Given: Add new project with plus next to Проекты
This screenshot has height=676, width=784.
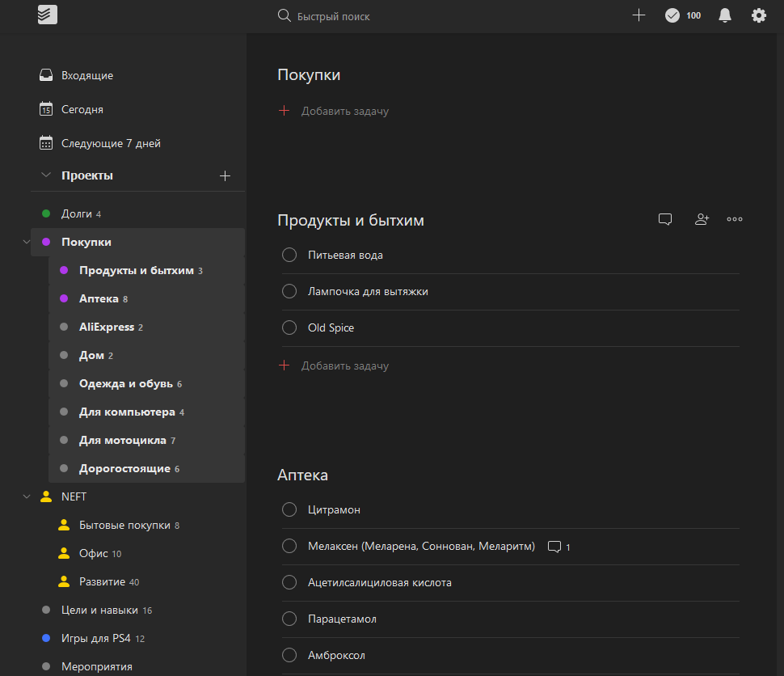Looking at the screenshot, I should [x=226, y=175].
